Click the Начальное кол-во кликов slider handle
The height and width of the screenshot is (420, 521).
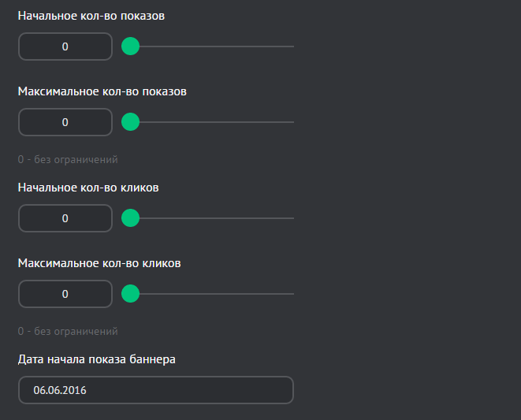131,218
